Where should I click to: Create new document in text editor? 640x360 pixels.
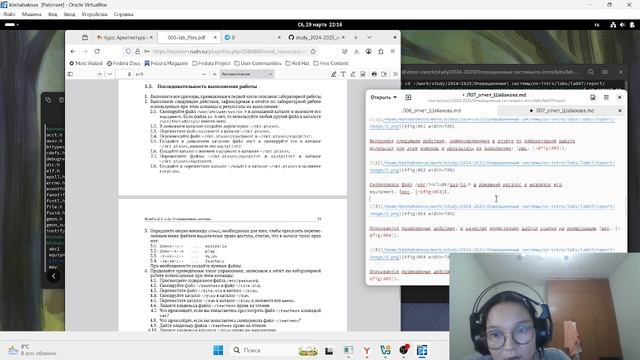pyautogui.click(x=408, y=98)
